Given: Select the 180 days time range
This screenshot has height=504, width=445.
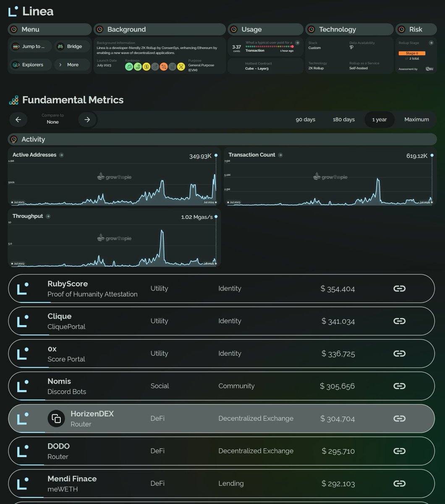Looking at the screenshot, I should [343, 120].
